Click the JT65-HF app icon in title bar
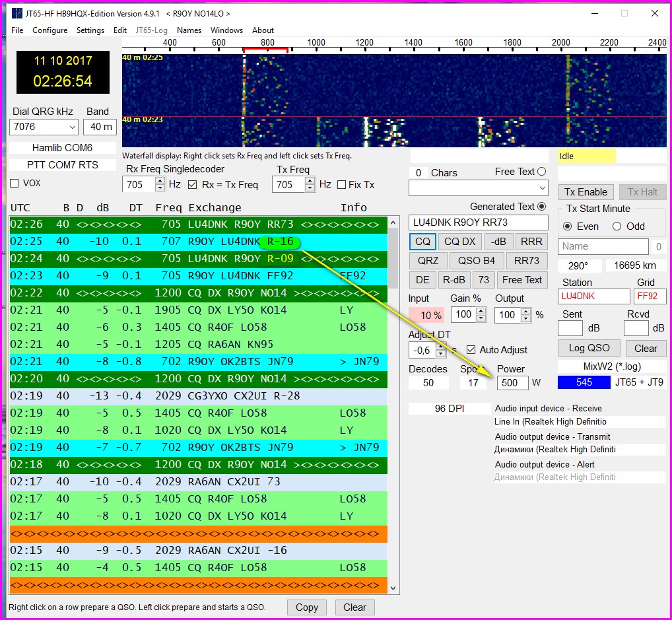Viewport: 672px width, 620px height. tap(17, 13)
